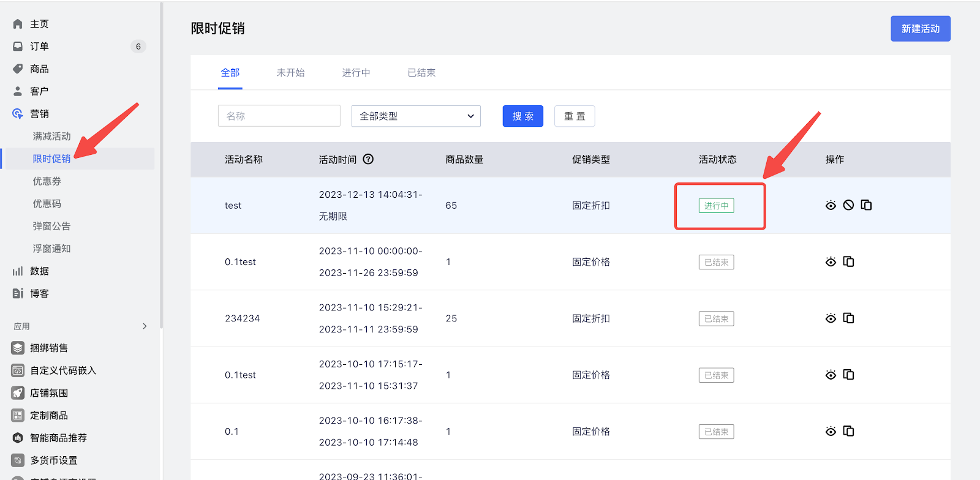Open the 客户 customers person icon
980x480 pixels.
tap(18, 91)
